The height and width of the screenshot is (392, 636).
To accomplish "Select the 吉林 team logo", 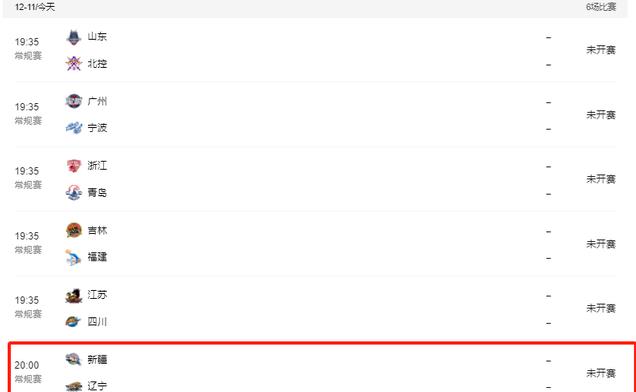I will [x=73, y=230].
